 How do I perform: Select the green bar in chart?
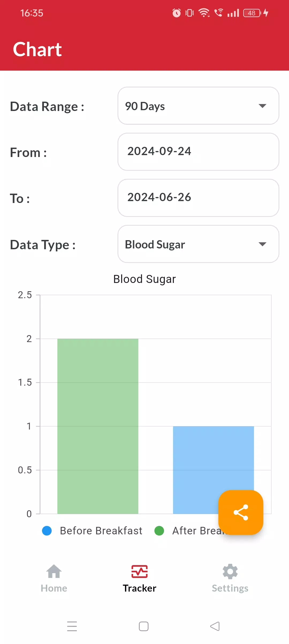98,426
